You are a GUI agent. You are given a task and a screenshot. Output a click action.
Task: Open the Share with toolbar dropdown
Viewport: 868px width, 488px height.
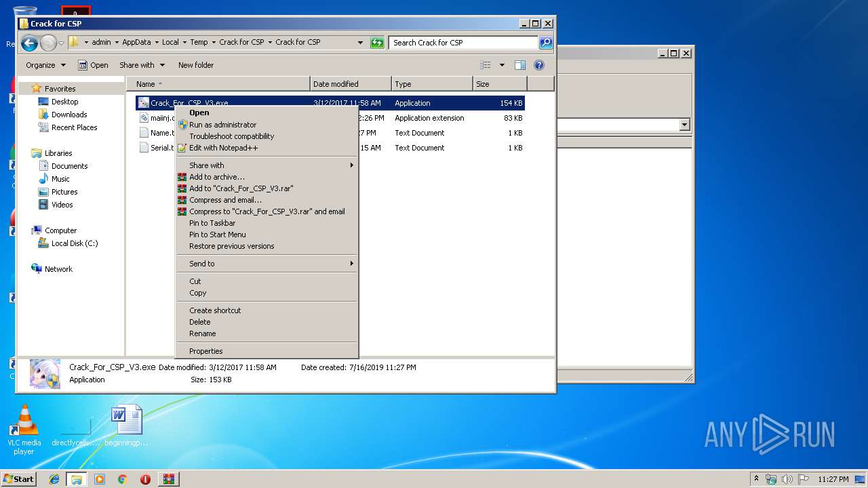(142, 65)
